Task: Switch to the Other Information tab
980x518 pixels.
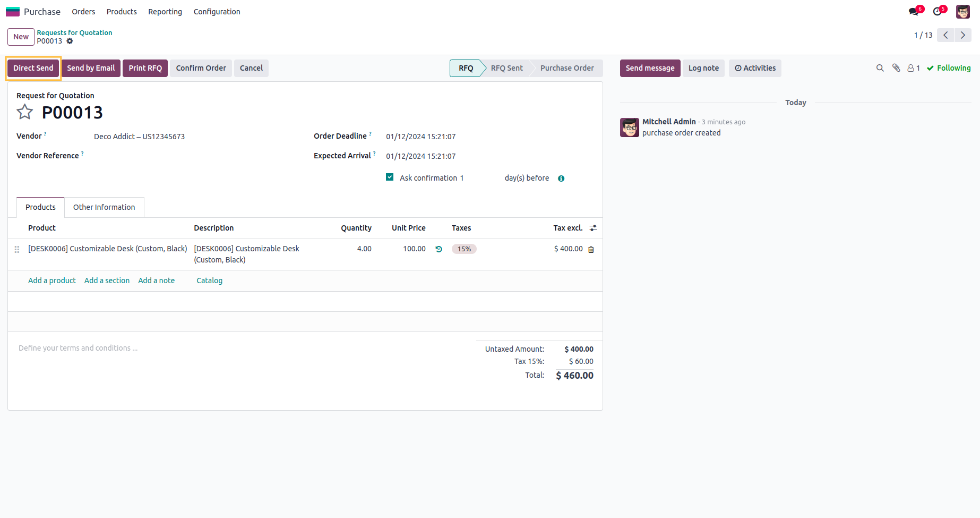Action: [x=104, y=207]
